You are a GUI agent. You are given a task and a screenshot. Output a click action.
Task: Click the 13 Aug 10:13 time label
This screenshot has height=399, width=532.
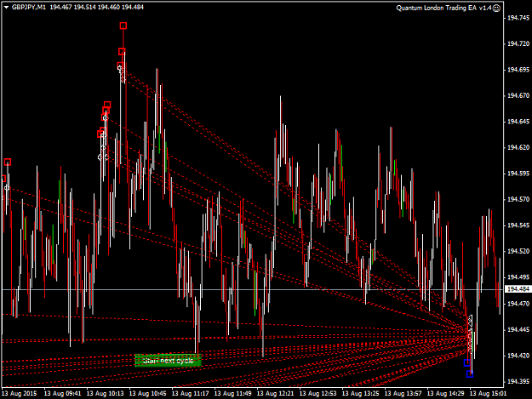click(x=106, y=394)
